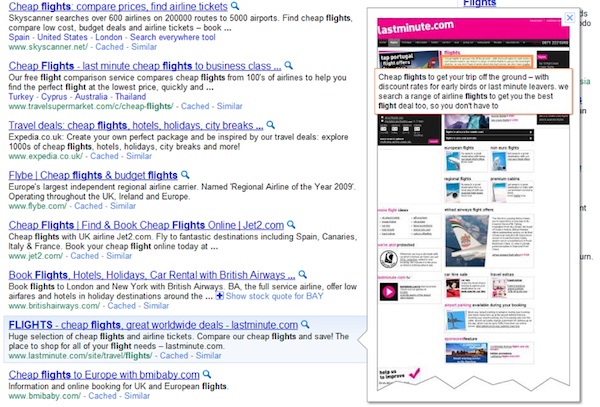600x407 pixels.
Task: Click Similar for the expedia.co.uk result
Action: tap(139, 156)
